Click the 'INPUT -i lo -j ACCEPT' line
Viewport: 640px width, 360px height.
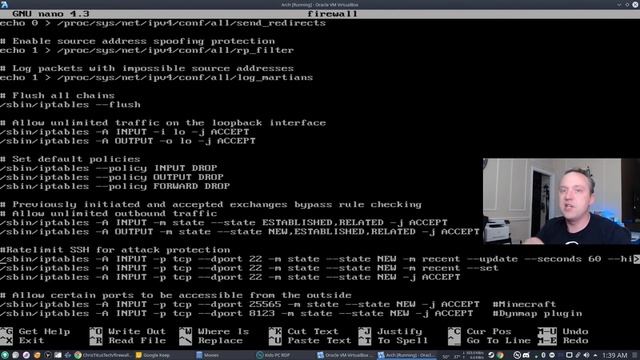pos(125,132)
